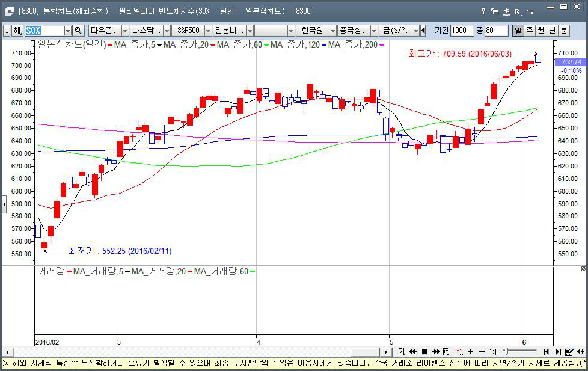Click the stop square icon

point(424,352)
